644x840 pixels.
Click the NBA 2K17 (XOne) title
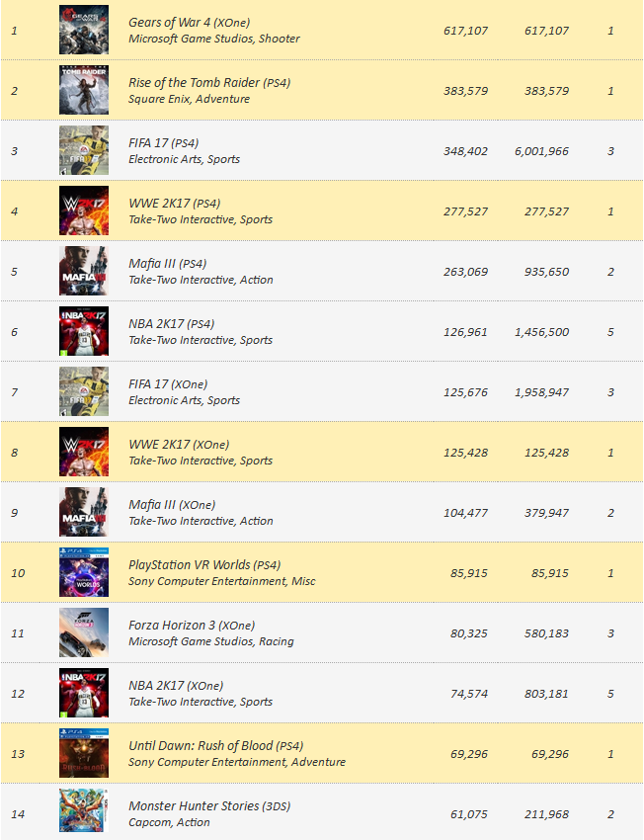(156, 686)
